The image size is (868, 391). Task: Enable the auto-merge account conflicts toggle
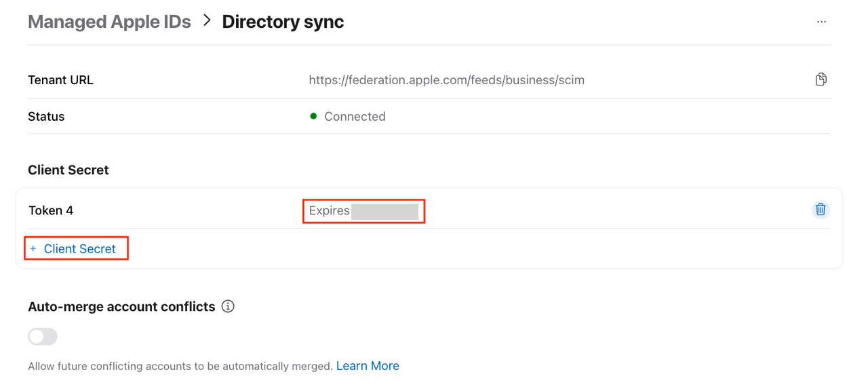click(43, 337)
